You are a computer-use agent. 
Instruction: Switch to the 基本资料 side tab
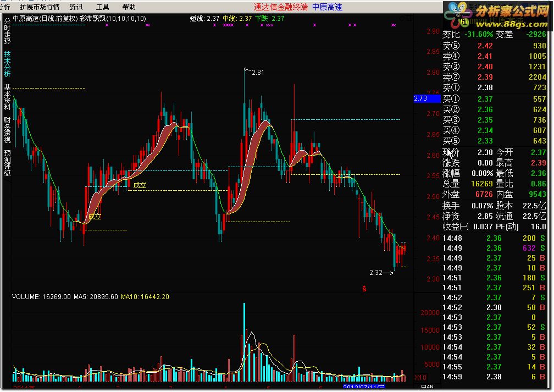coord(7,97)
